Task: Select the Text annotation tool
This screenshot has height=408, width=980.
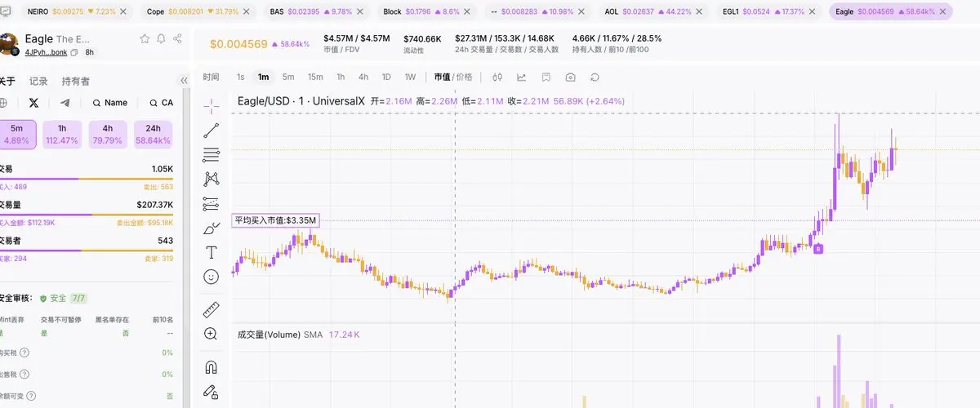Action: pos(212,252)
